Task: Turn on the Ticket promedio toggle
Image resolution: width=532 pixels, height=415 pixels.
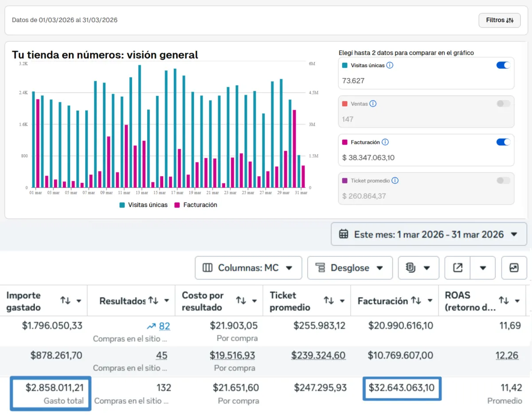Action: point(503,181)
